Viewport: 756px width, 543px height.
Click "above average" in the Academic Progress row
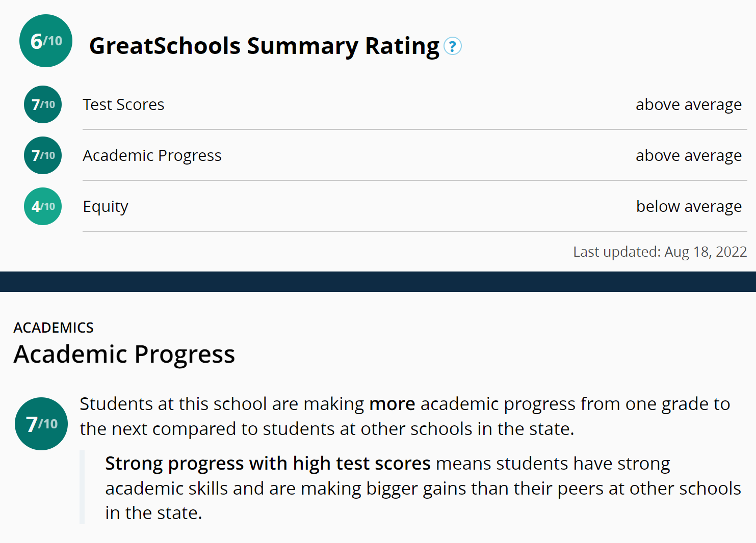coord(688,155)
